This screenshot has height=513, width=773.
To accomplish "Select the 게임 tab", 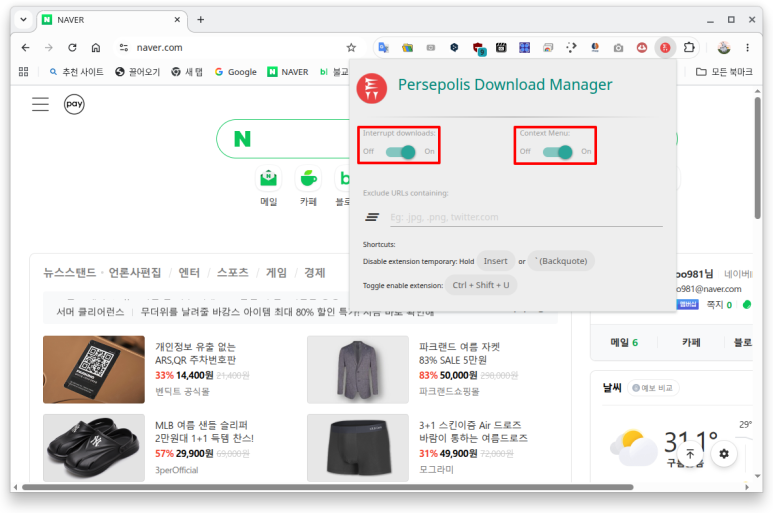I will click(x=277, y=273).
